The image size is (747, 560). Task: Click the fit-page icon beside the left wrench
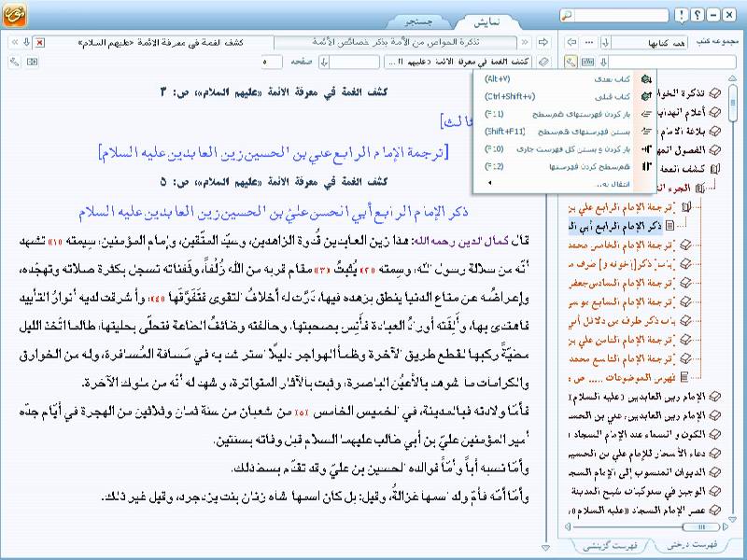[32, 62]
